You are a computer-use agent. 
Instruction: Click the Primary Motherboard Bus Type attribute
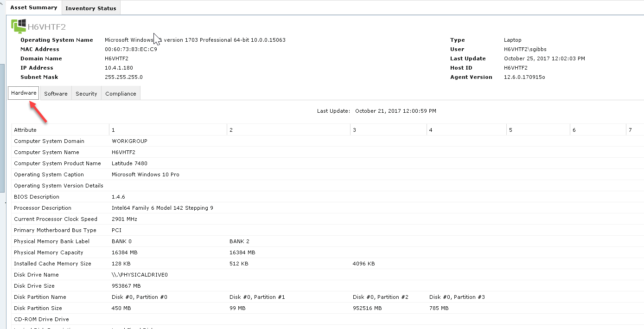pos(55,230)
